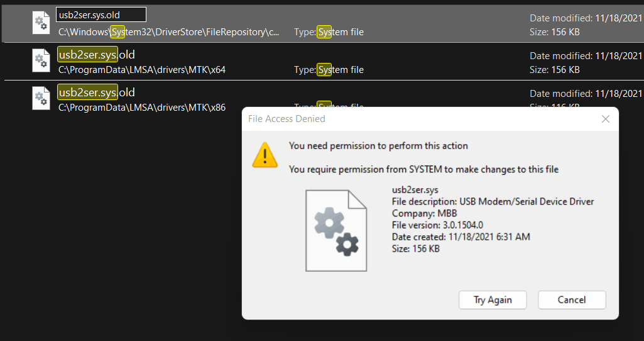Select the usb2ser.sys.old name in MTK\x64 row

(x=97, y=54)
